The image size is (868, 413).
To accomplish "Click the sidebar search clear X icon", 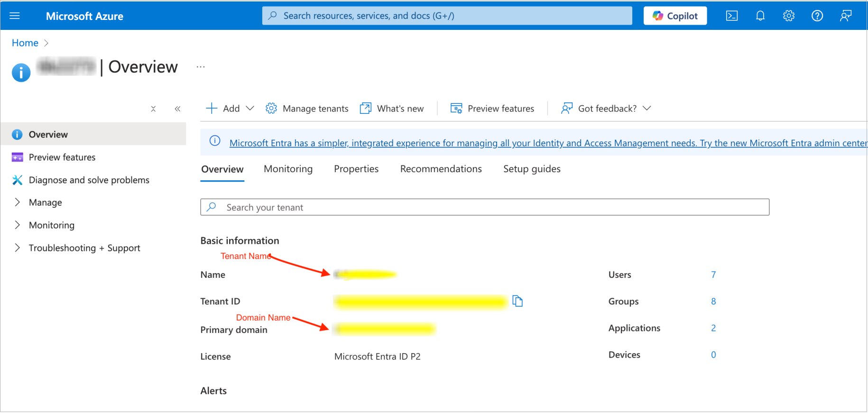I will pyautogui.click(x=153, y=109).
